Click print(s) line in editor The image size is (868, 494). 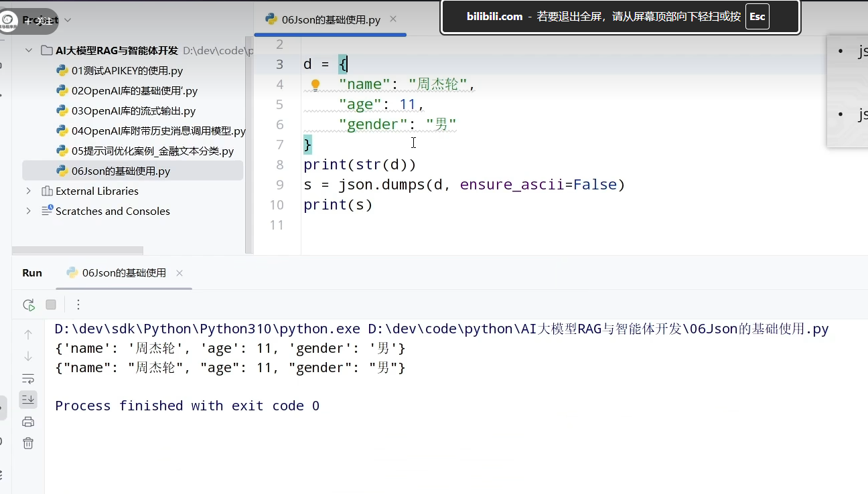[338, 205]
